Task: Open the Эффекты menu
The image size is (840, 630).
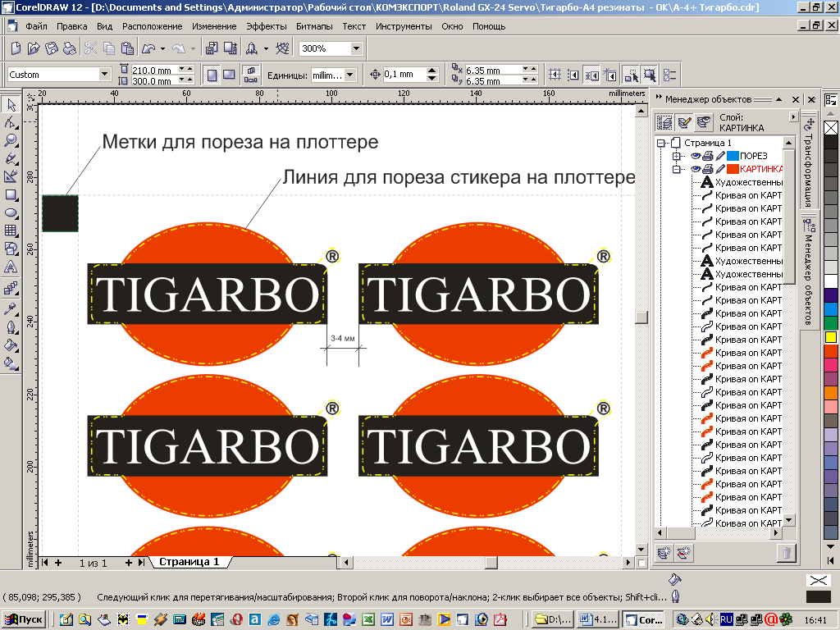Action: coord(267,26)
